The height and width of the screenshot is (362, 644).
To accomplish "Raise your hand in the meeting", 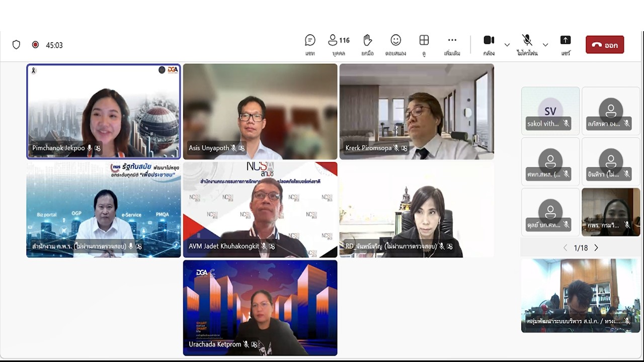I will (x=367, y=44).
